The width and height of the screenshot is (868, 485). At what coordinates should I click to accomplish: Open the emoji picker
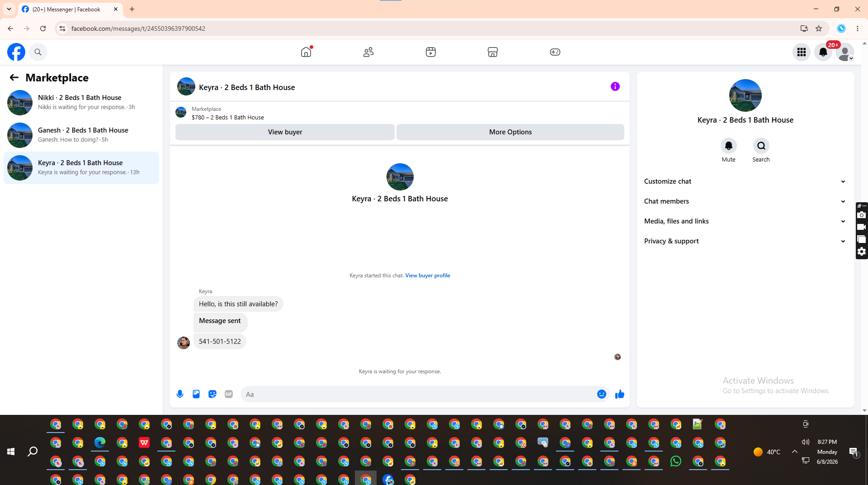click(x=602, y=394)
